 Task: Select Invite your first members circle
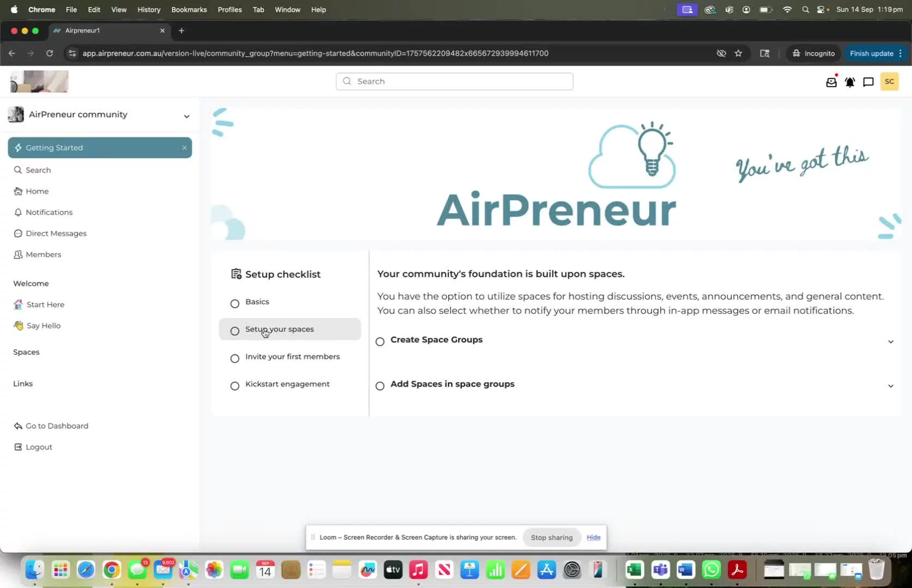pyautogui.click(x=235, y=358)
